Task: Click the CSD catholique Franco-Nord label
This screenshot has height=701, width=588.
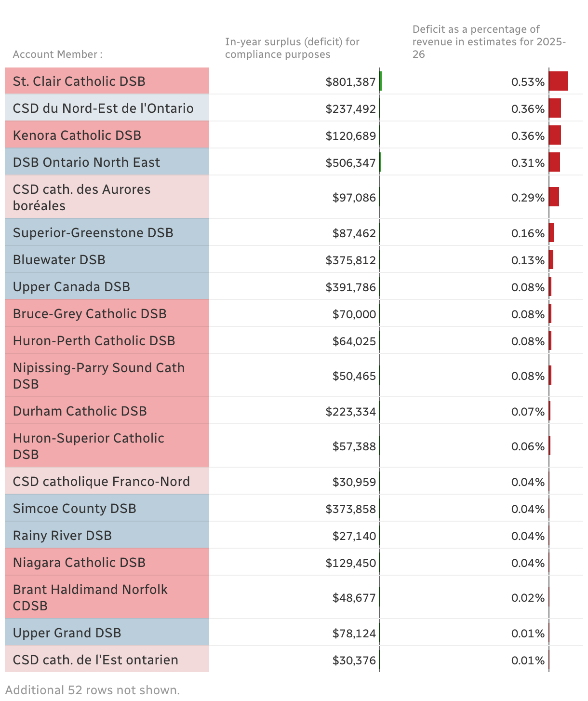Action: 101,481
